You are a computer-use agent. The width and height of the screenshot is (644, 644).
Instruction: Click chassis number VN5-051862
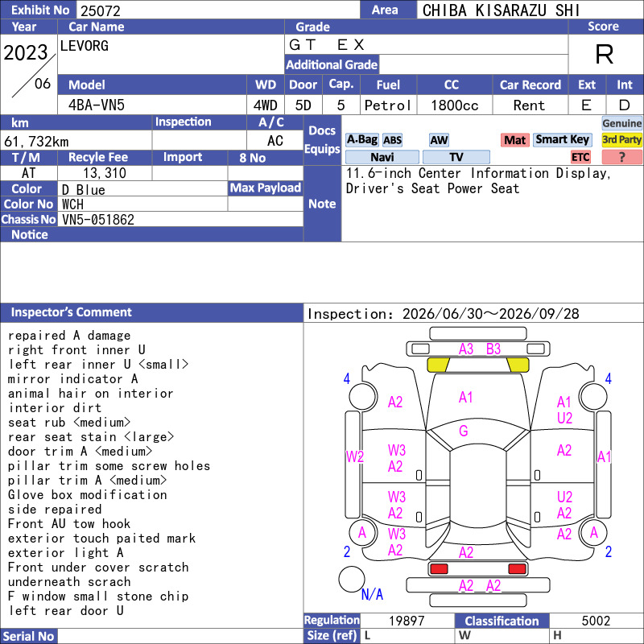tap(98, 219)
